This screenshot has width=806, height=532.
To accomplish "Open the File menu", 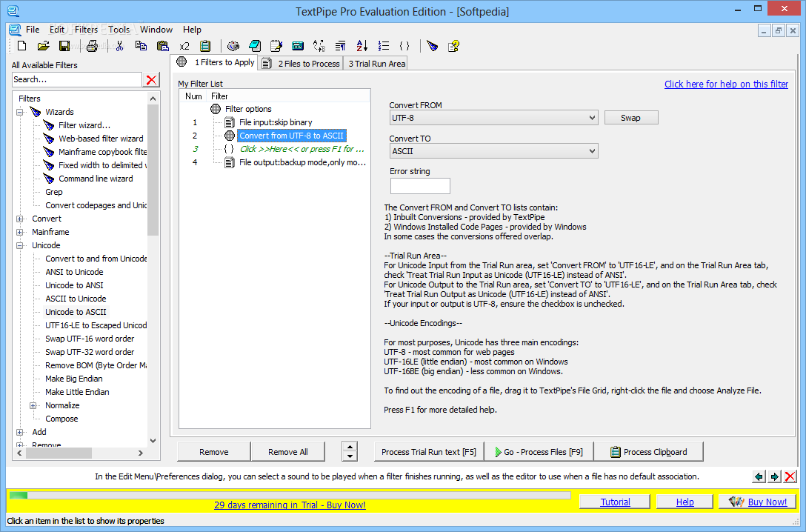I will [33, 30].
